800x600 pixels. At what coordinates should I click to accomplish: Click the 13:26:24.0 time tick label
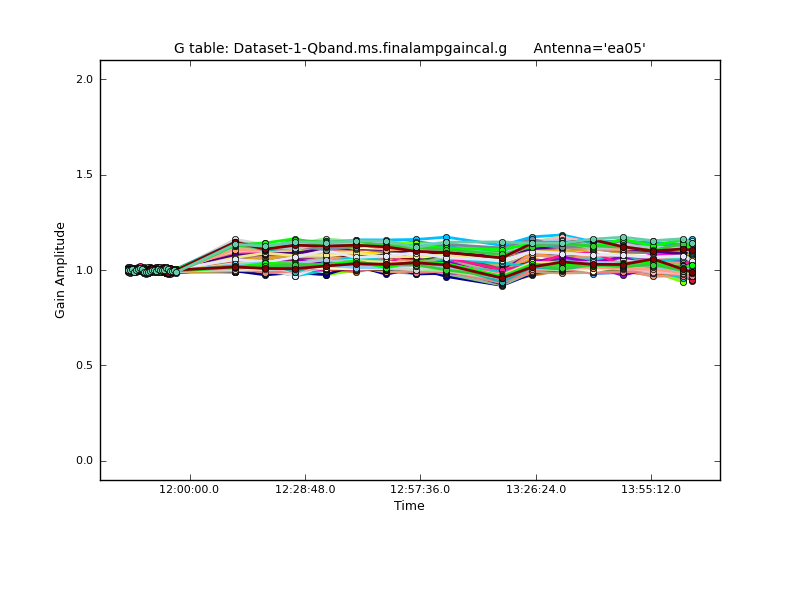click(x=536, y=489)
